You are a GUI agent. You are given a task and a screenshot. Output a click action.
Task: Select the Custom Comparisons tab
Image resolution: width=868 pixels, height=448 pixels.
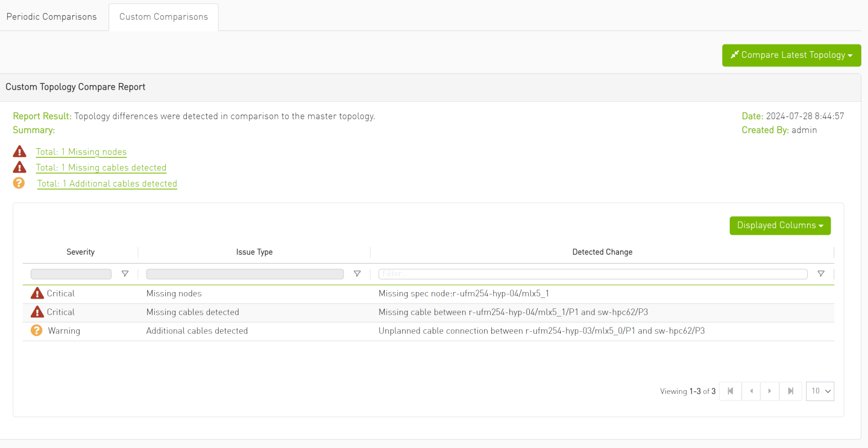pyautogui.click(x=163, y=16)
